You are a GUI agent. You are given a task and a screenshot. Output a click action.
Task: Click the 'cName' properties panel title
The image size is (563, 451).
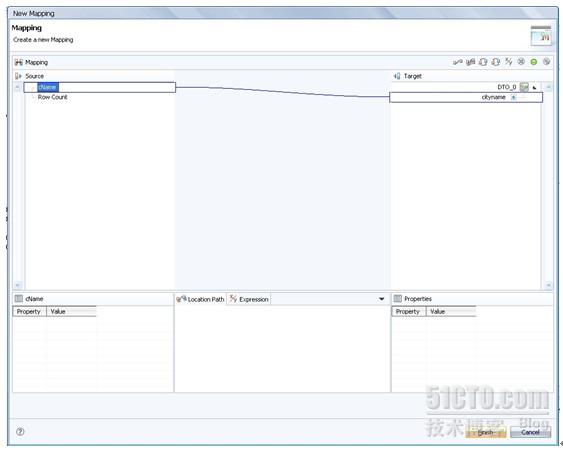click(x=34, y=299)
